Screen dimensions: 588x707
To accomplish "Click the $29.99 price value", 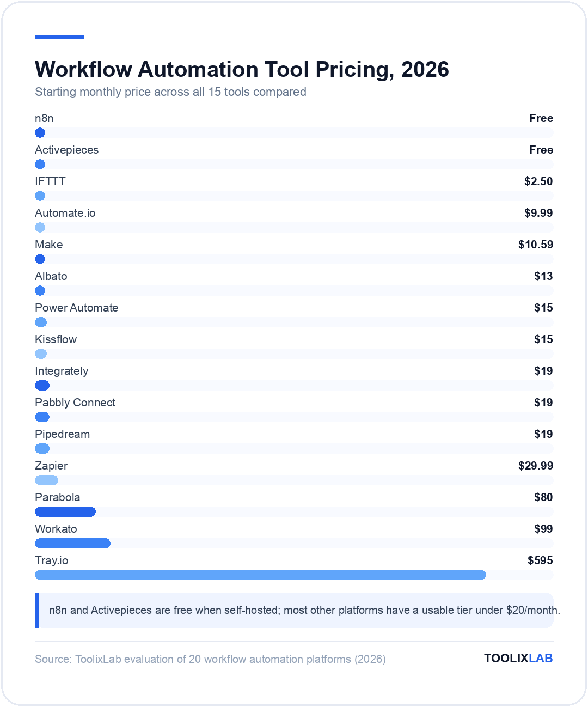I will point(536,466).
